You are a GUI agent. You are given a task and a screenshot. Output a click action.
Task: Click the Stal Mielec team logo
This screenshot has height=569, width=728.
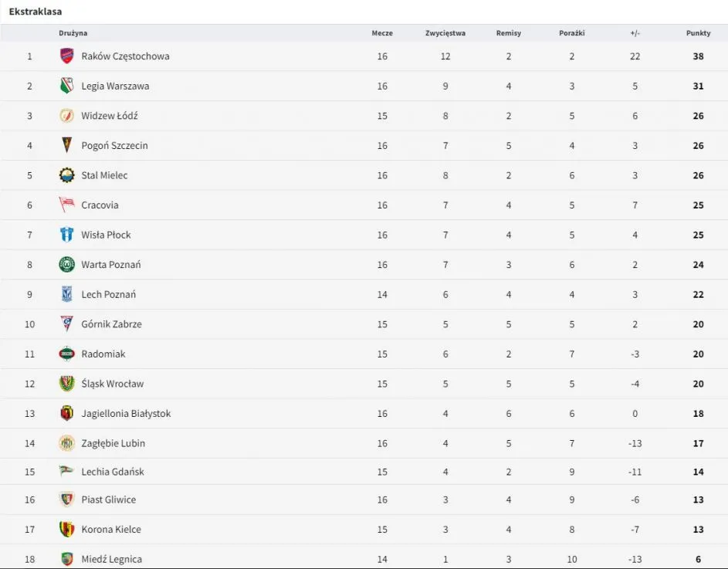(x=67, y=175)
